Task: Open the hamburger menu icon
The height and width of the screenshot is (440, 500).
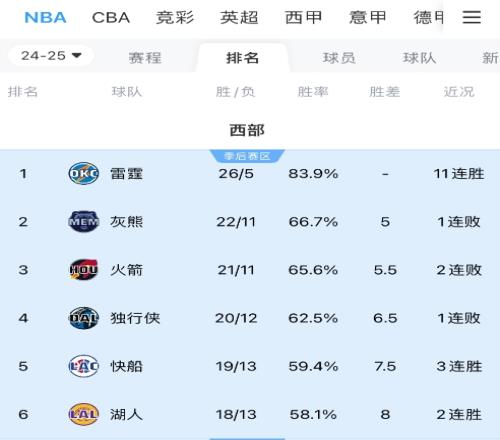Action: tap(472, 17)
